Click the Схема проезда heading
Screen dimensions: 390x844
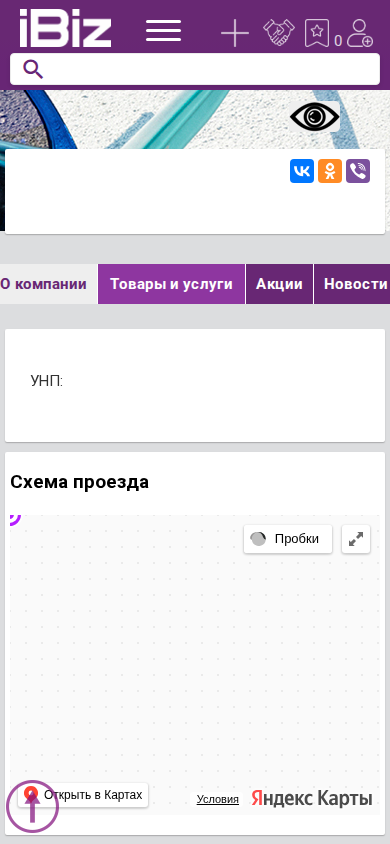[80, 482]
